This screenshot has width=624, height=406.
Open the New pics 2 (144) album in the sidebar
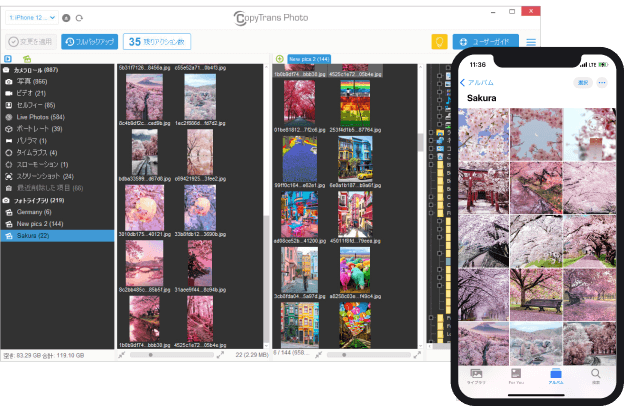pyautogui.click(x=57, y=224)
